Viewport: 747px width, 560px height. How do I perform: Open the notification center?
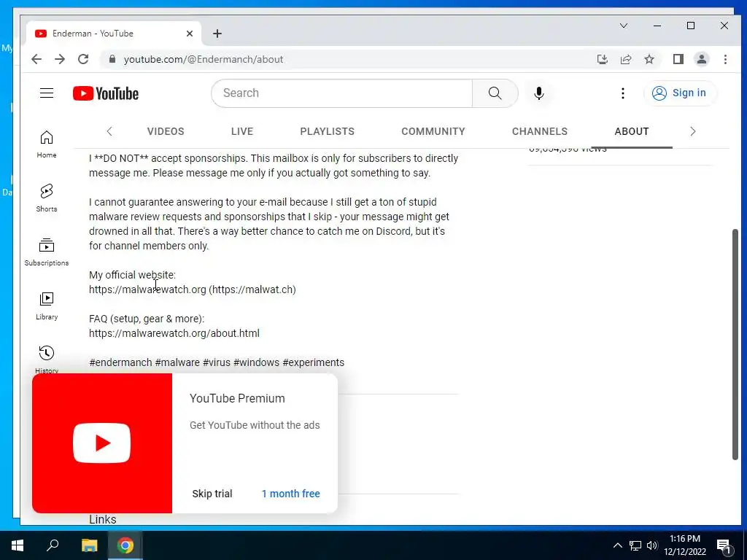[x=724, y=545]
